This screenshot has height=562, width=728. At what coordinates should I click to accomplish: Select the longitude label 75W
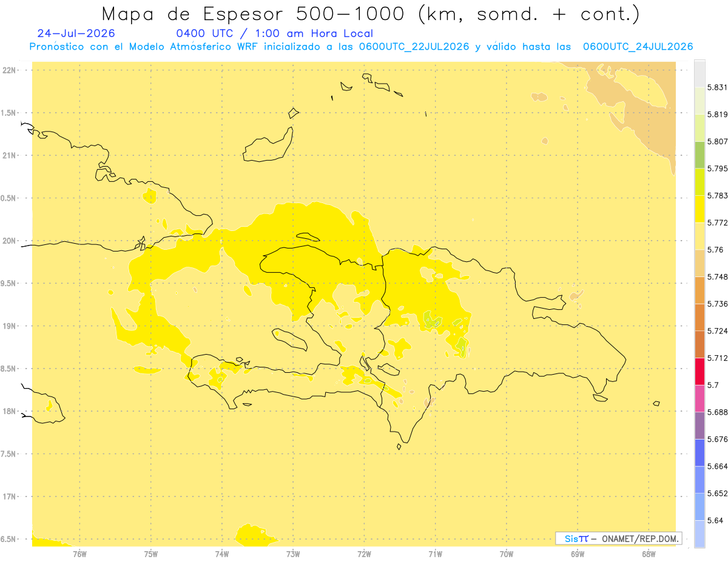tap(151, 554)
